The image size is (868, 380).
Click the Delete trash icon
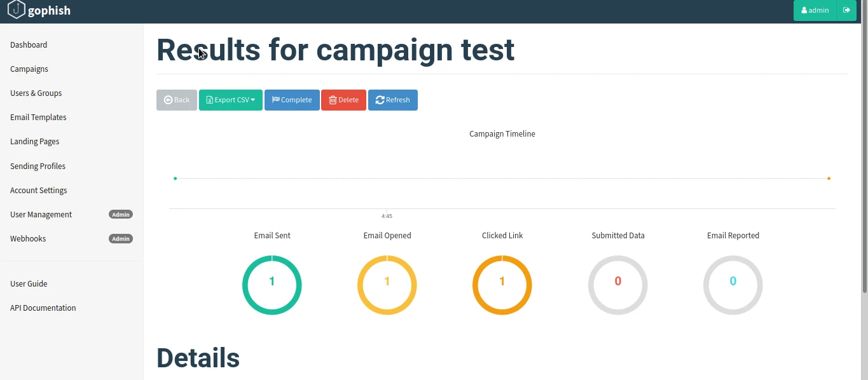(333, 100)
